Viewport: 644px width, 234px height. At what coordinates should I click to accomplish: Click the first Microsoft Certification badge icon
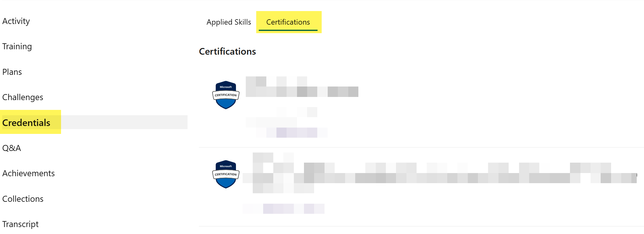point(226,95)
